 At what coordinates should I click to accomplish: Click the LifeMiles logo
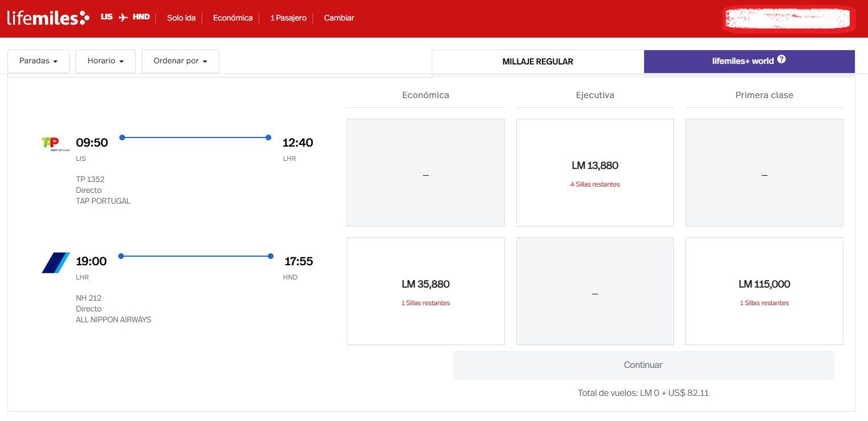click(48, 18)
